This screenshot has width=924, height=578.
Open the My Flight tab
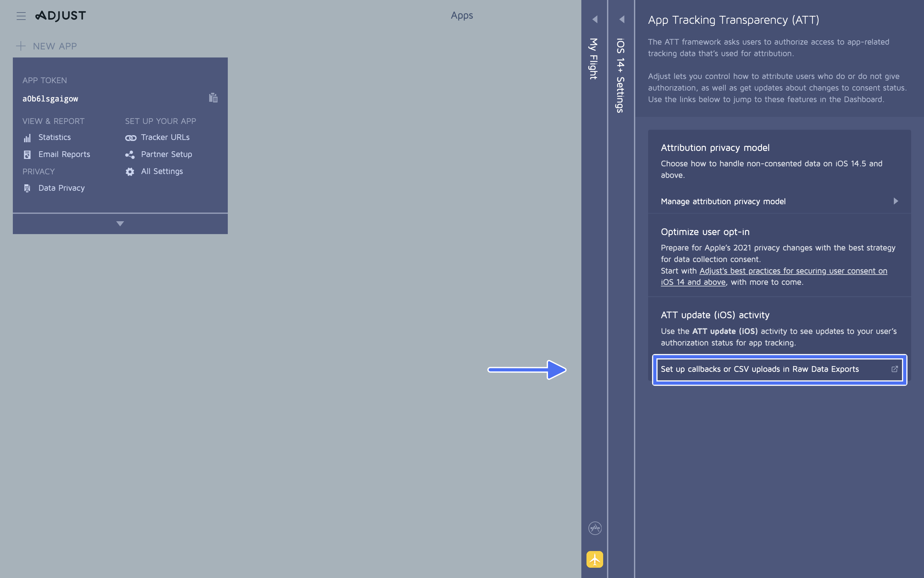(x=593, y=58)
